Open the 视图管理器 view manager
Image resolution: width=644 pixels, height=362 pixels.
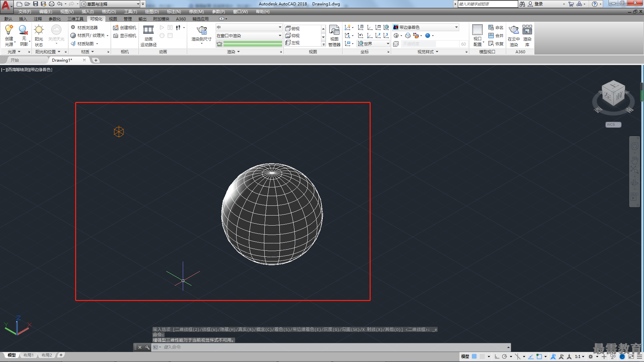334,36
